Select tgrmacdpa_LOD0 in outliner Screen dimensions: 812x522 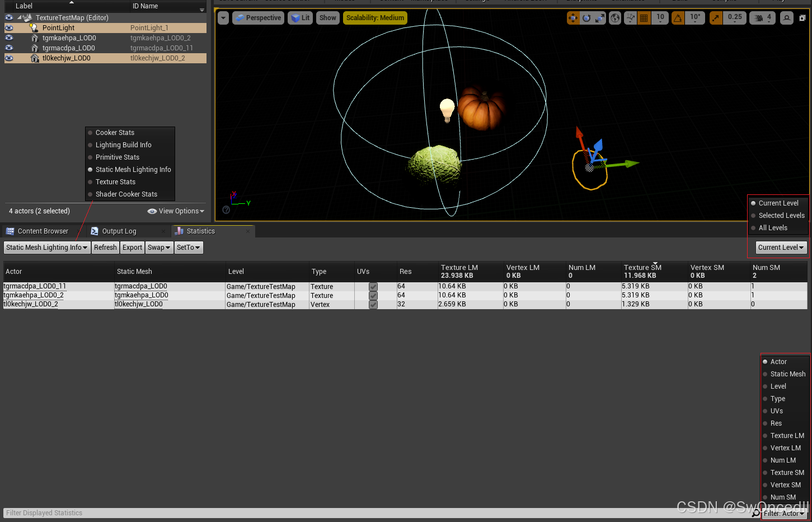tap(105, 48)
